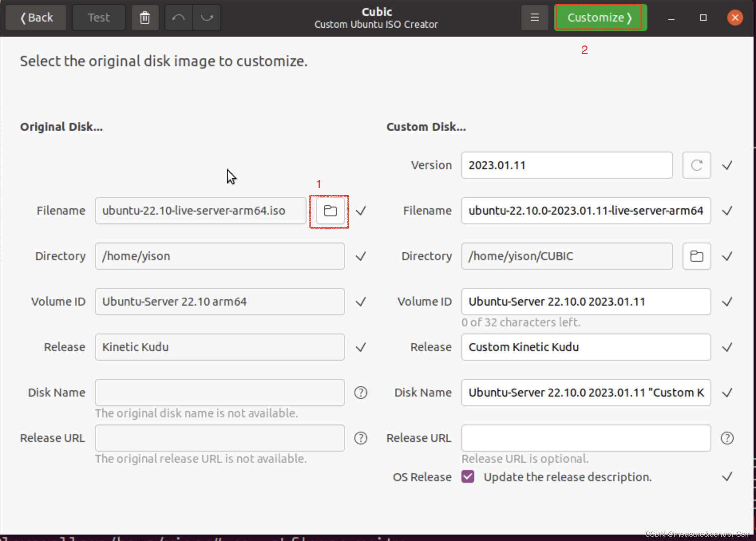This screenshot has width=756, height=541.
Task: Browse for custom disk directory folder
Action: [x=697, y=256]
